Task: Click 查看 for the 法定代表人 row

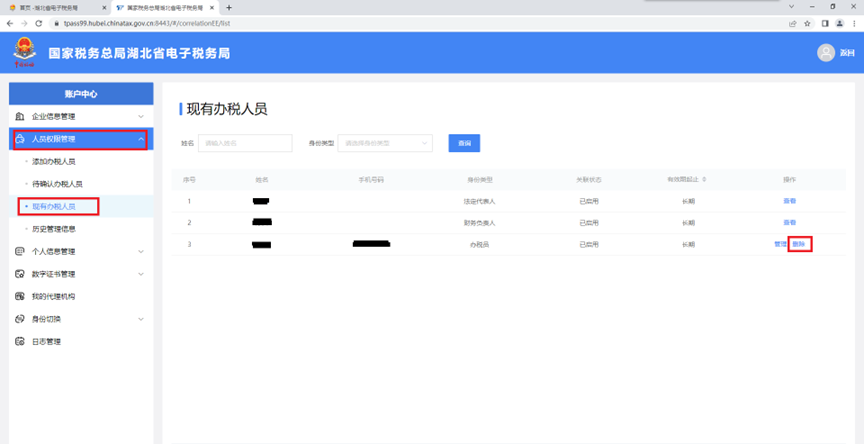Action: pyautogui.click(x=790, y=201)
